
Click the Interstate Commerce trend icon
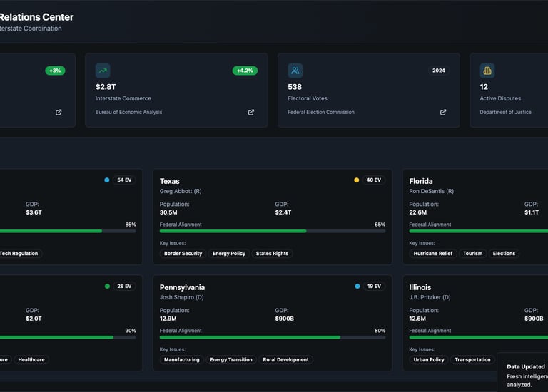pos(103,71)
